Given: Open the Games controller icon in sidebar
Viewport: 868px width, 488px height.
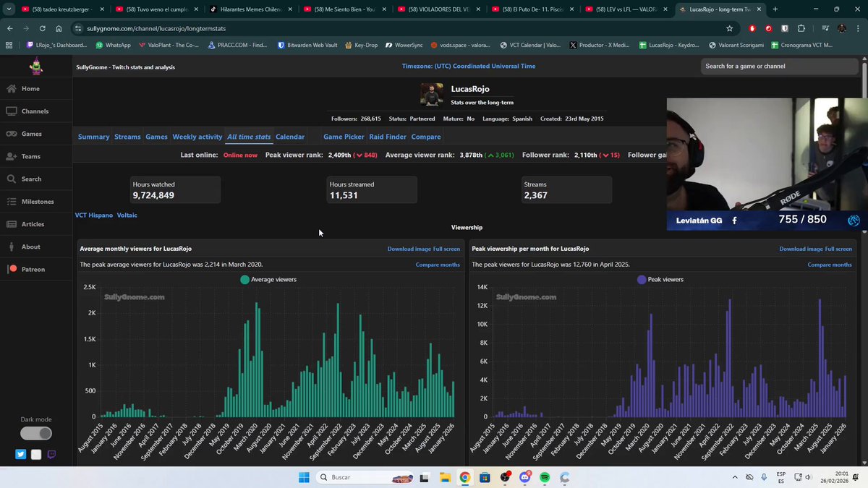Looking at the screenshot, I should click(x=12, y=134).
